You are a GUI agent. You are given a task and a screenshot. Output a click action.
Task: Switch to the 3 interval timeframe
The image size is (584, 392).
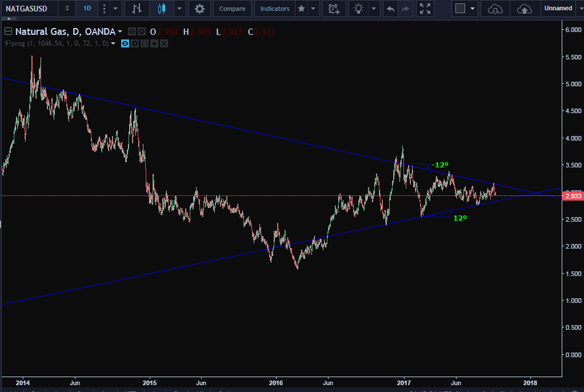(x=67, y=9)
